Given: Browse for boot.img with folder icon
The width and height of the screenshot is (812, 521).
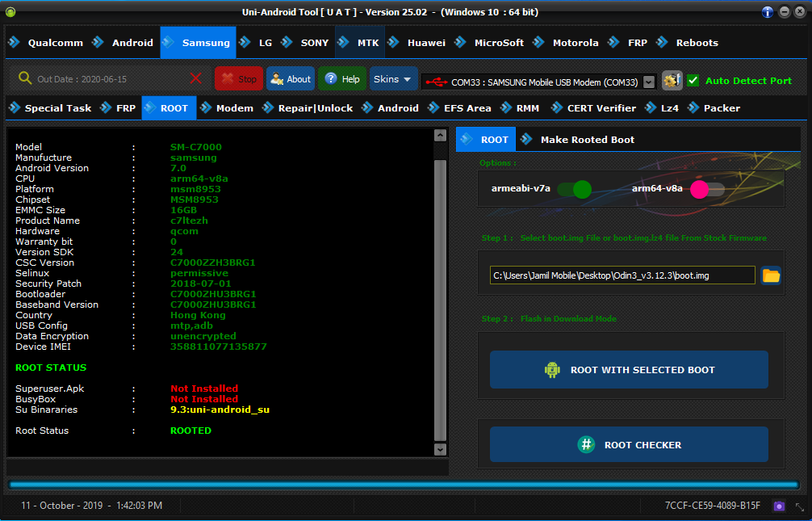Looking at the screenshot, I should tap(771, 275).
